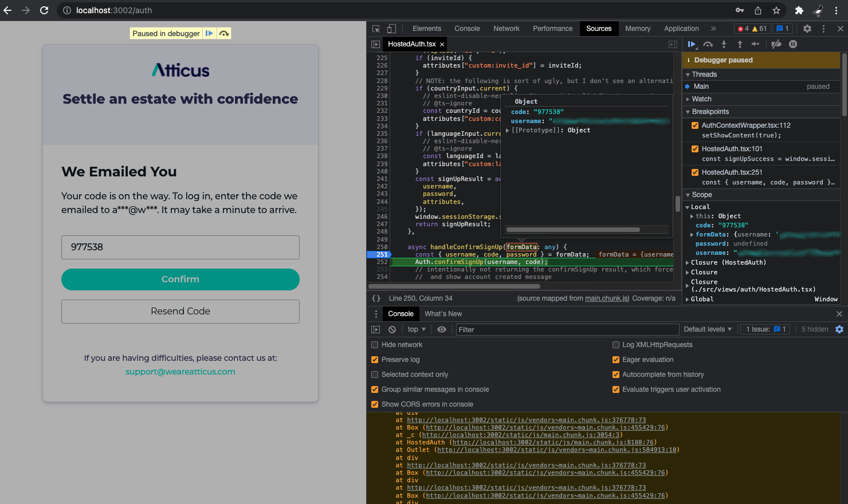Close the HostedAuth.tsx file tab
848x504 pixels.
(x=442, y=44)
